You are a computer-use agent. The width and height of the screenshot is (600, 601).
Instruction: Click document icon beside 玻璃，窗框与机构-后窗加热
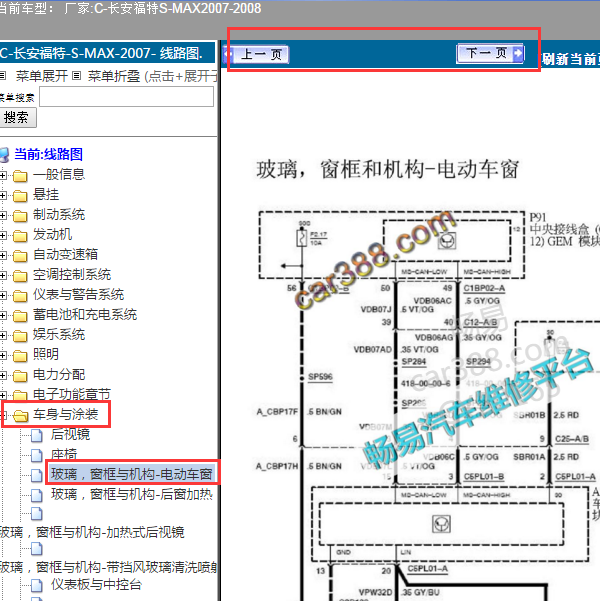[x=36, y=495]
